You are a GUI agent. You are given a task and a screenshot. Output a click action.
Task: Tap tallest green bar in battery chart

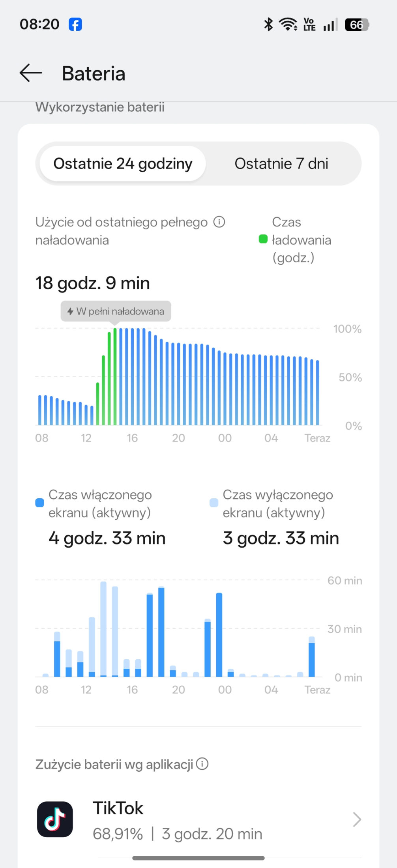pyautogui.click(x=115, y=377)
